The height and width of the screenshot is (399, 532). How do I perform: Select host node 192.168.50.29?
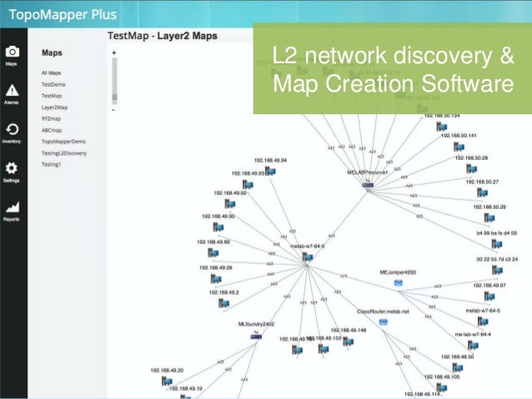coord(489,218)
